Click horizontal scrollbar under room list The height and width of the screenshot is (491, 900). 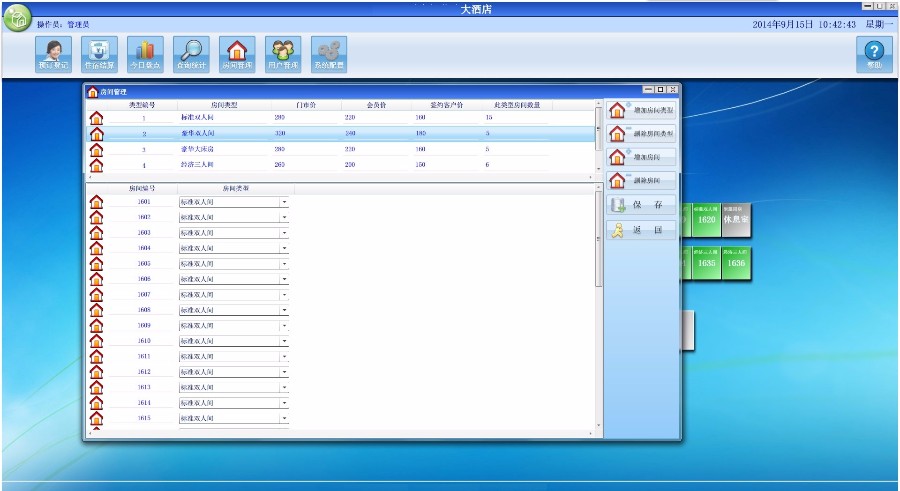coord(341,432)
